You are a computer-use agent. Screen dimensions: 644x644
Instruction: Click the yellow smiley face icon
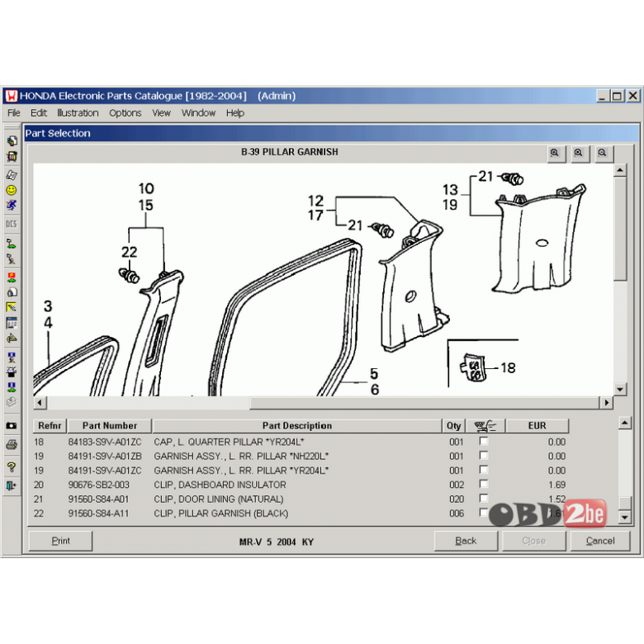tap(12, 190)
